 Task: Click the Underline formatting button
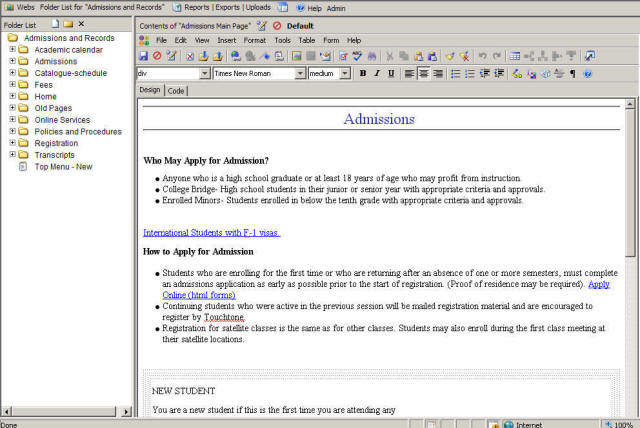391,73
